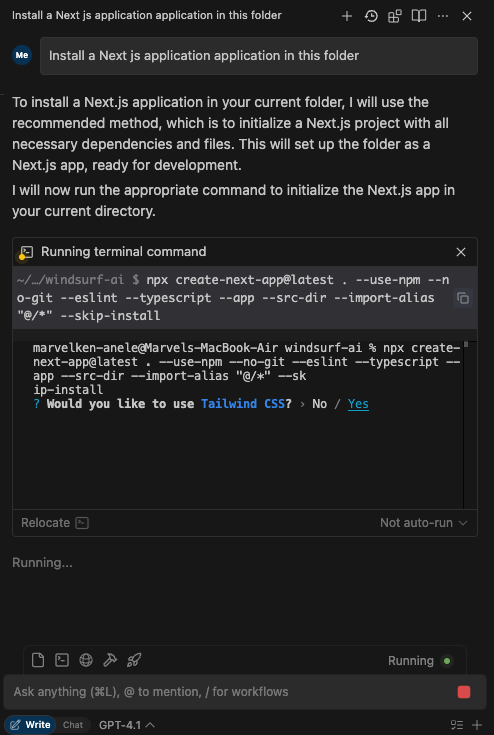Click the terminal icon beside Running terminal command

pos(27,252)
